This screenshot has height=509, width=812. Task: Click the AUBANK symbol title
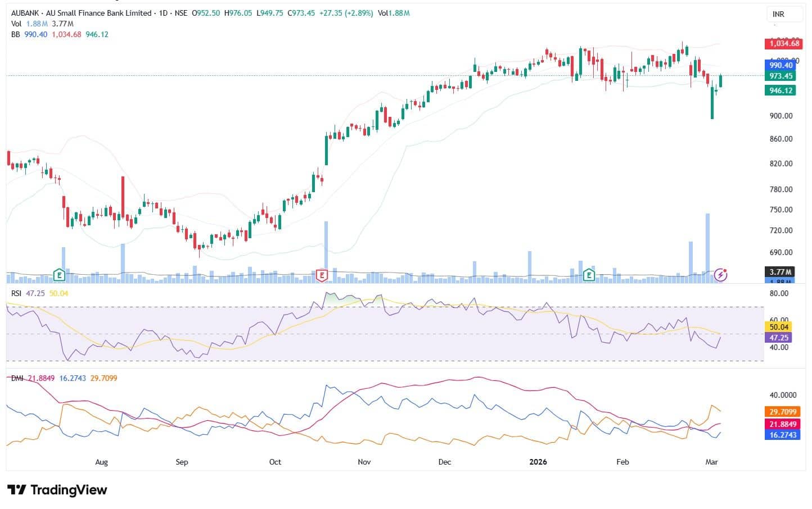click(82, 13)
